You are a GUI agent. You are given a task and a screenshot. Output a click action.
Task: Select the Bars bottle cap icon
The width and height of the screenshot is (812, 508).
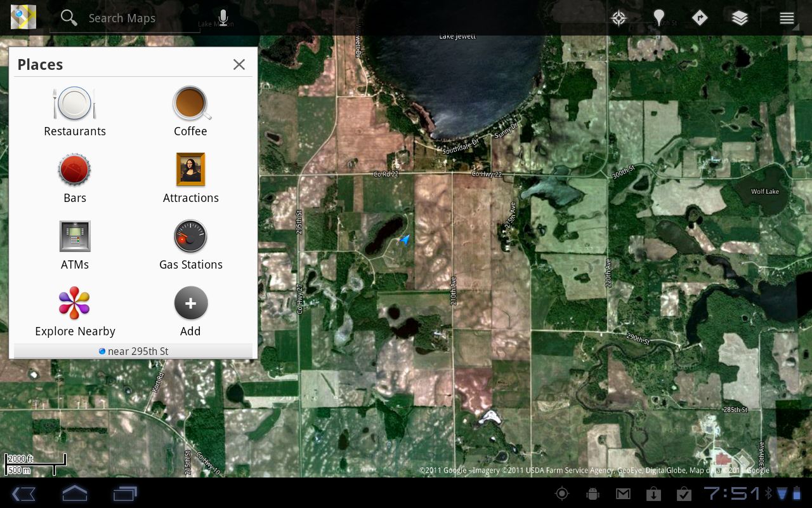tap(75, 170)
